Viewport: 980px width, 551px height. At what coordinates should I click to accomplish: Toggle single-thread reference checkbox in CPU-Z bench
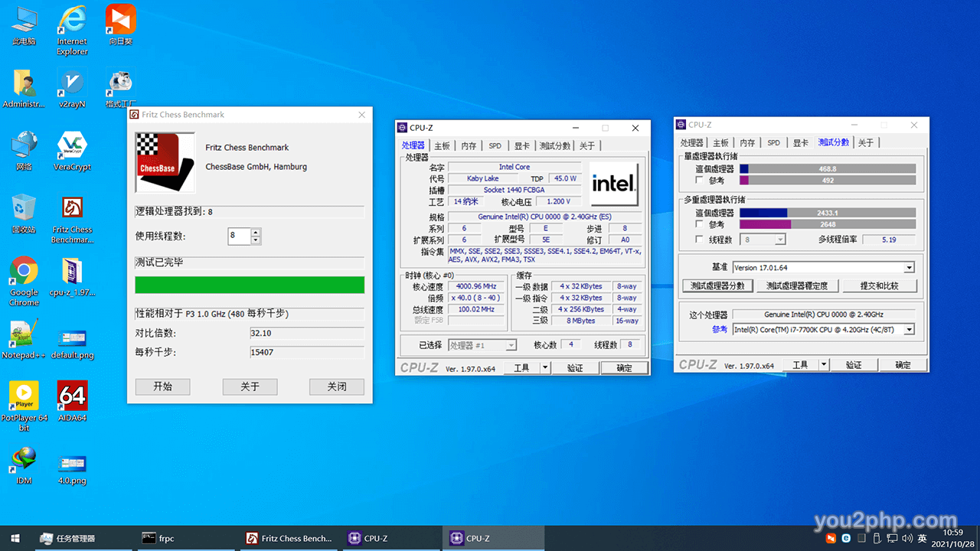pos(699,181)
